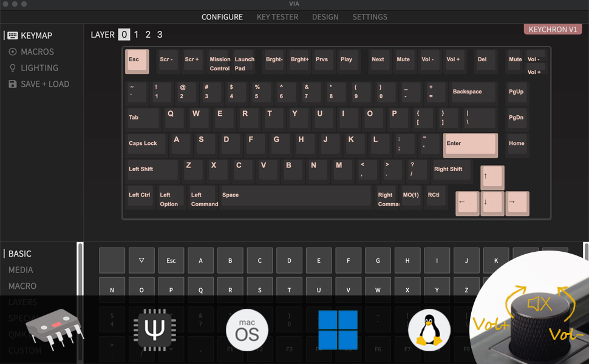Viewport: 589px width, 364px height.
Task: Select the down arrow key on layout
Action: coord(492,204)
